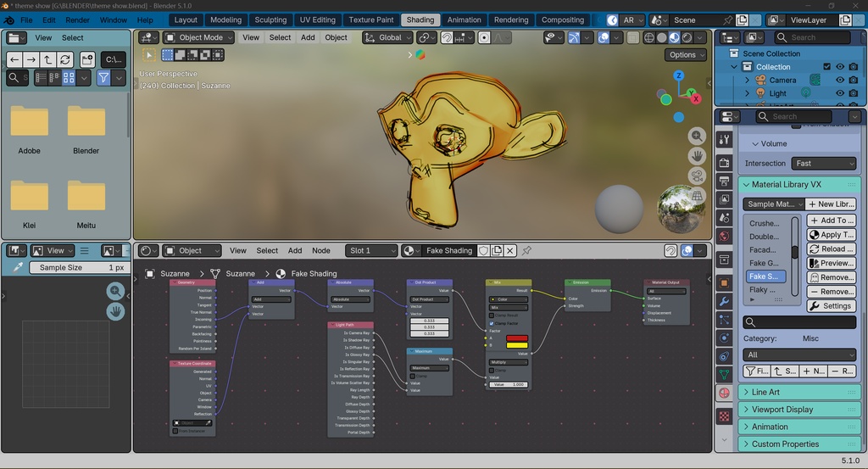Click the red color A swatch in Mix node

[x=517, y=338]
